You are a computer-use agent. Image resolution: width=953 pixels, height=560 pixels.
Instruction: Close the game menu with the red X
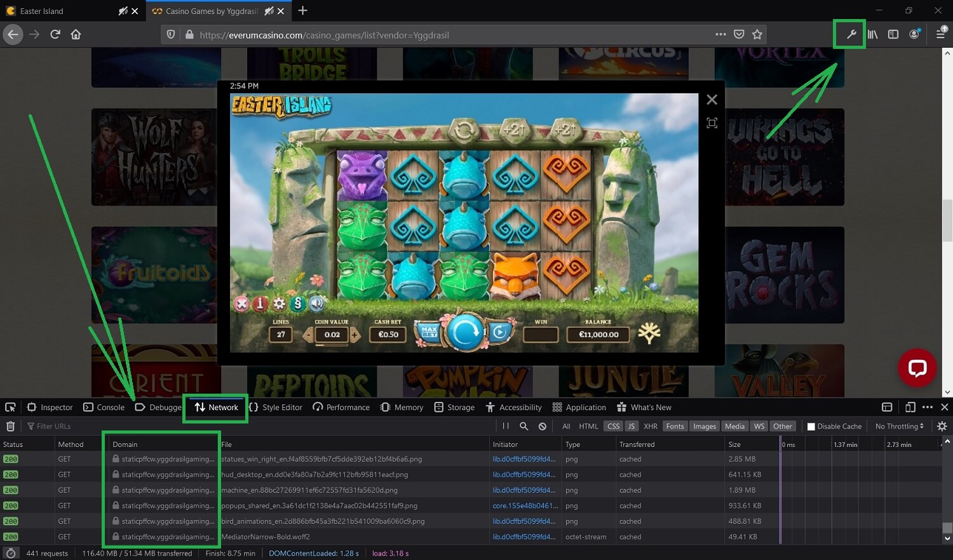[241, 303]
